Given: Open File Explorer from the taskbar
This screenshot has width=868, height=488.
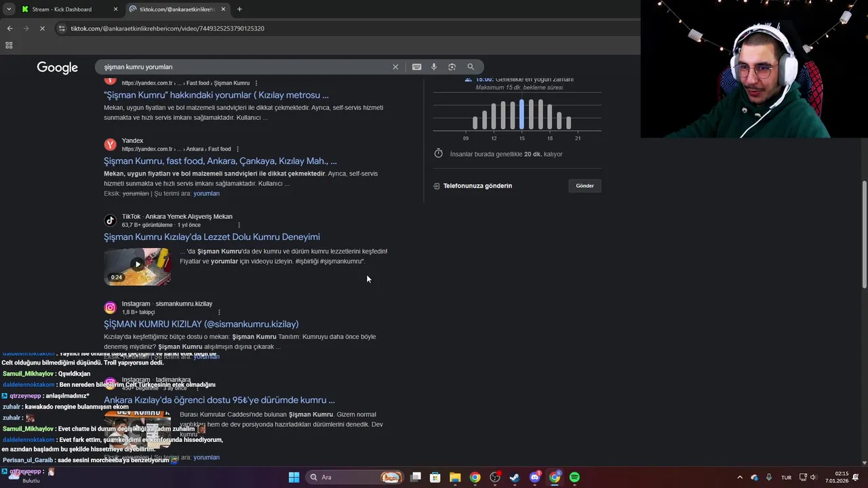Looking at the screenshot, I should tap(455, 477).
